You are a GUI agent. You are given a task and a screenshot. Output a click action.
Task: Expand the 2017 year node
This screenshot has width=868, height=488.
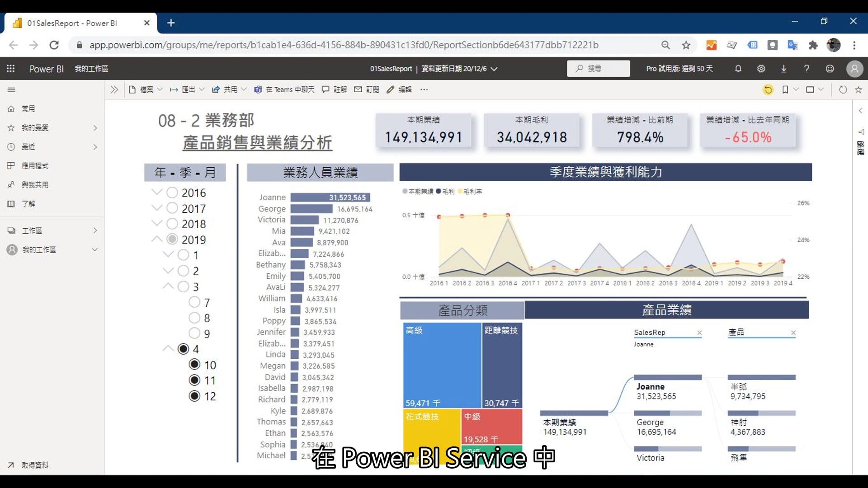157,208
